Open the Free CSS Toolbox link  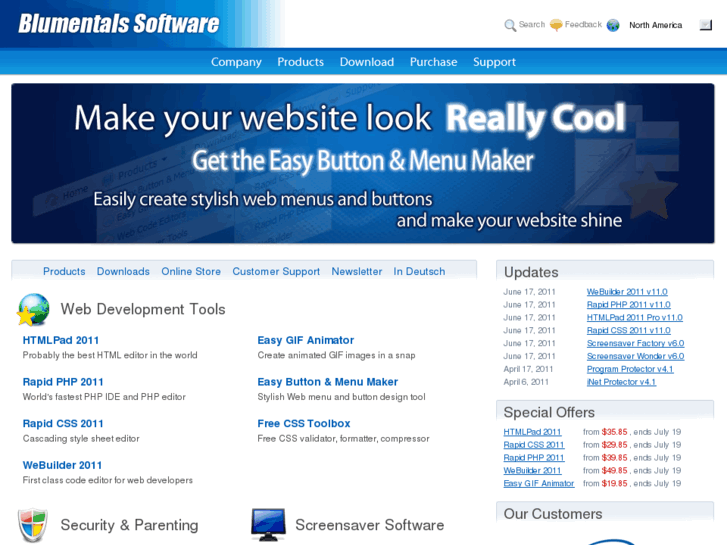pyautogui.click(x=304, y=424)
